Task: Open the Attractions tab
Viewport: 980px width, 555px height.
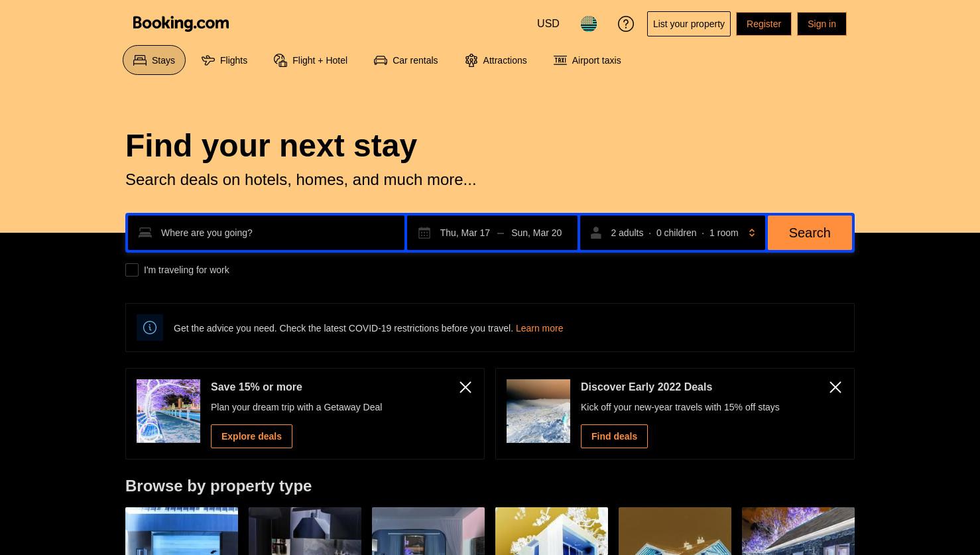Action: point(495,60)
